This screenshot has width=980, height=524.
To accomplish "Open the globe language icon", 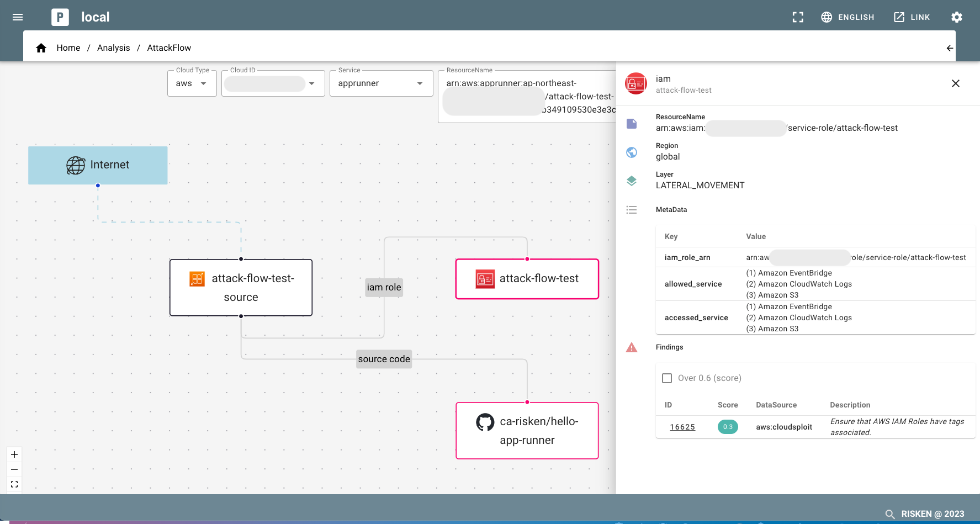I will click(x=827, y=17).
